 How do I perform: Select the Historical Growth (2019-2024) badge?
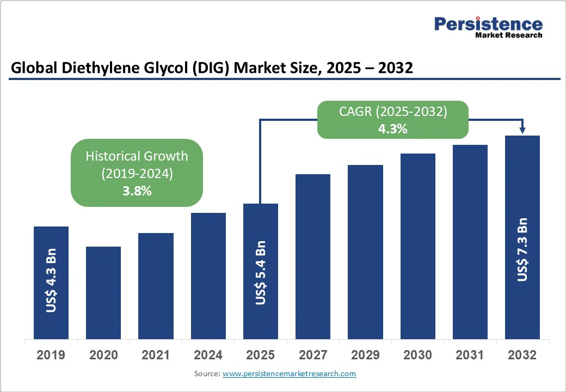click(137, 173)
